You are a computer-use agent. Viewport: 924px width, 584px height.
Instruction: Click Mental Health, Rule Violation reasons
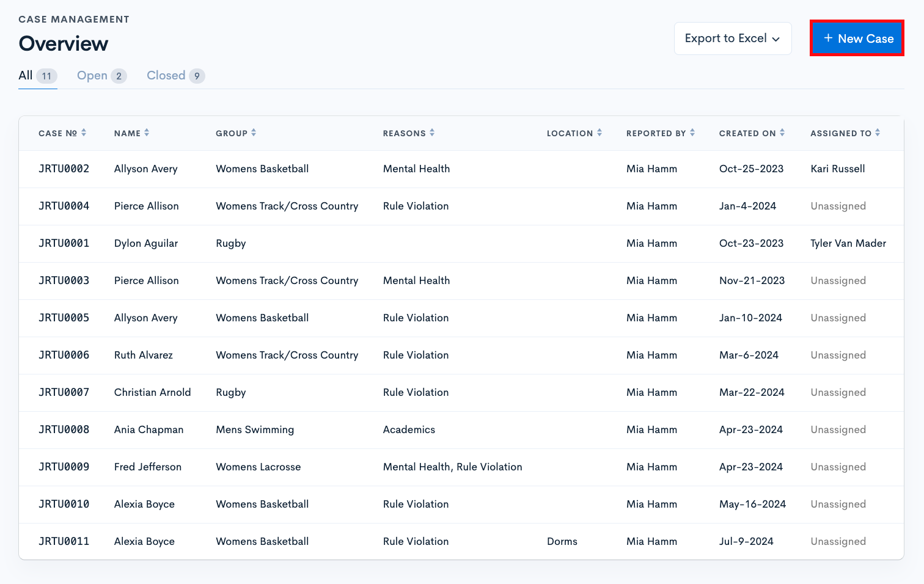coord(453,467)
